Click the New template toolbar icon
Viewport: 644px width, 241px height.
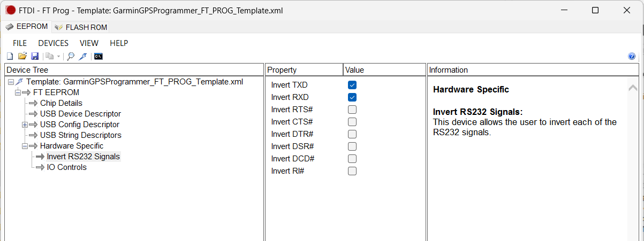pos(10,56)
